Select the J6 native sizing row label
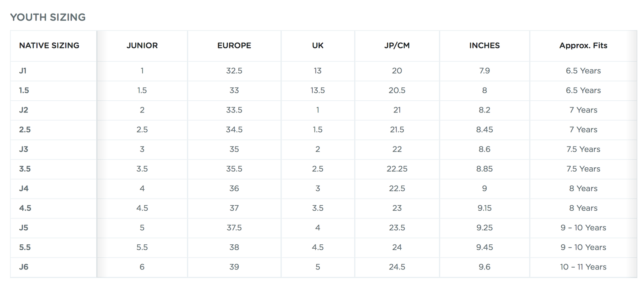 [24, 267]
